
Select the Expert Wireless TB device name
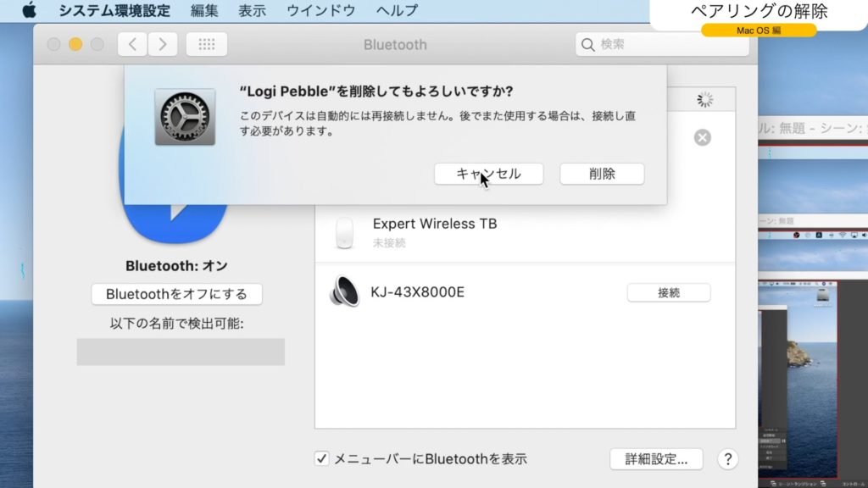(435, 224)
